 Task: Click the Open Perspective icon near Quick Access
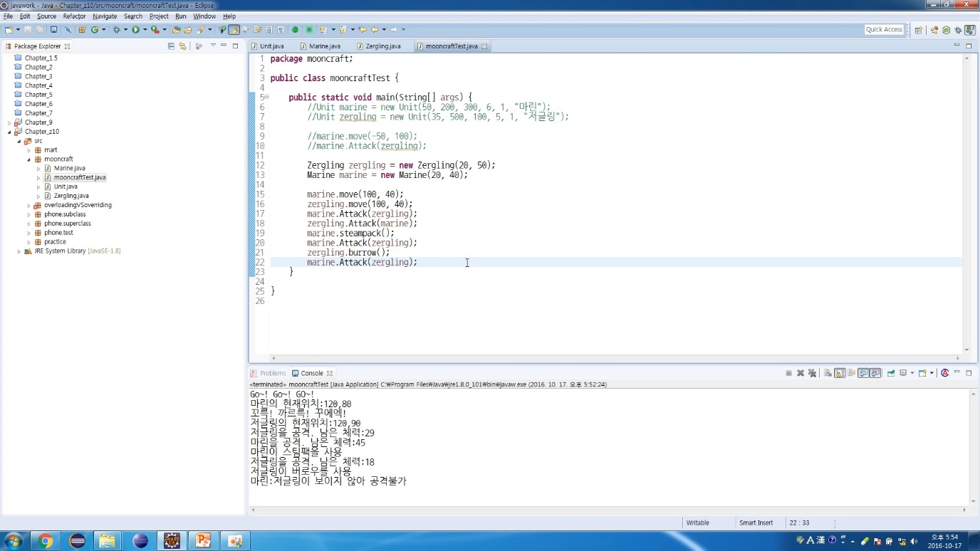tap(919, 30)
